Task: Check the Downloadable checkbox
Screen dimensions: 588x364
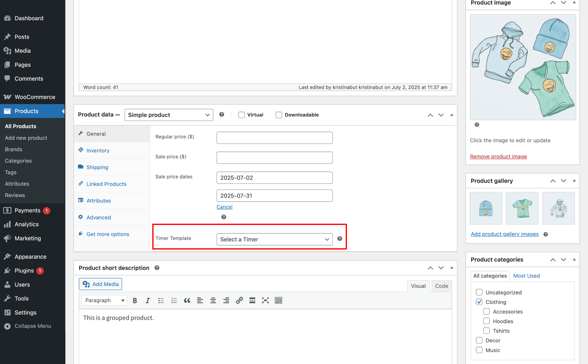Action: pos(279,115)
